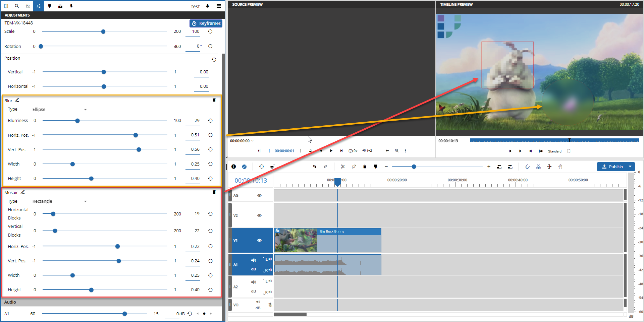Viewport: 644px width, 322px height.
Task: Click the timeline info icon
Action: tap(234, 167)
